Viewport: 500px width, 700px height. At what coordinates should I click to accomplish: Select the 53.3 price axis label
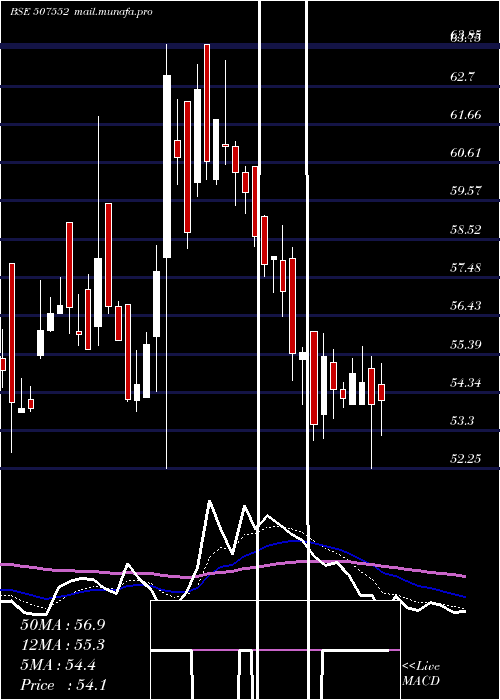[x=462, y=420]
